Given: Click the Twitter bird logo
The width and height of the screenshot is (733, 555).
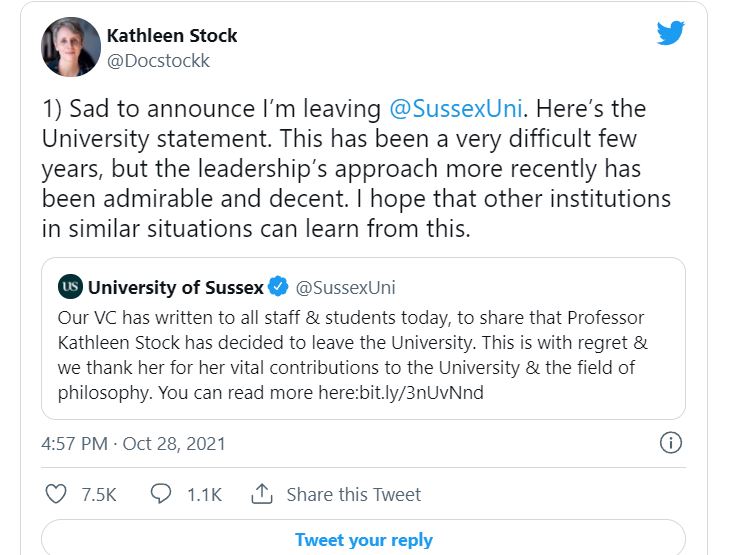Looking at the screenshot, I should click(x=670, y=33).
